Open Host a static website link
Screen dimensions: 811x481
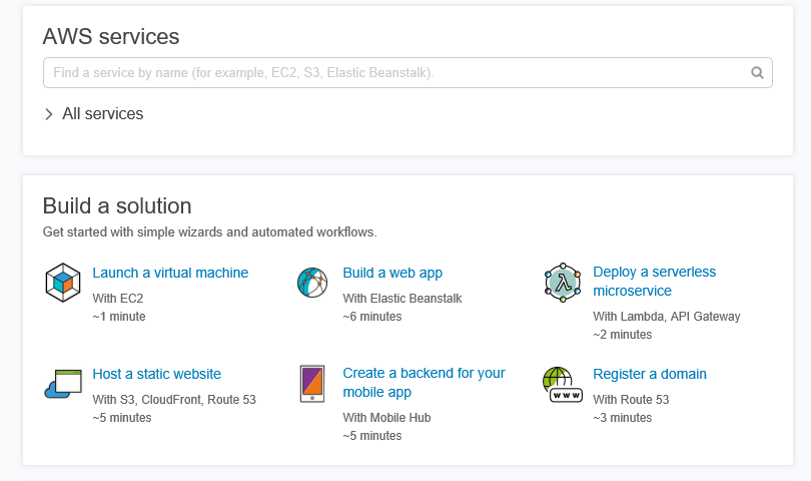point(157,374)
